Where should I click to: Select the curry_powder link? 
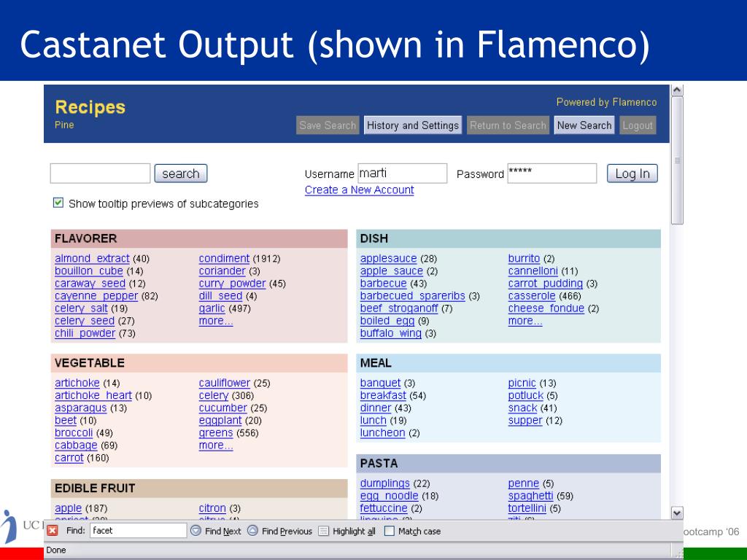232,284
